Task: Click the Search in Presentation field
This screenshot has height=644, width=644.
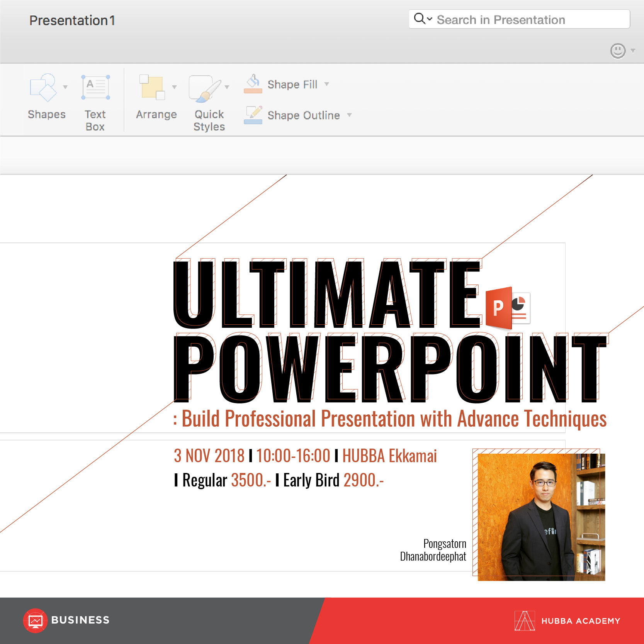Action: pos(519,19)
